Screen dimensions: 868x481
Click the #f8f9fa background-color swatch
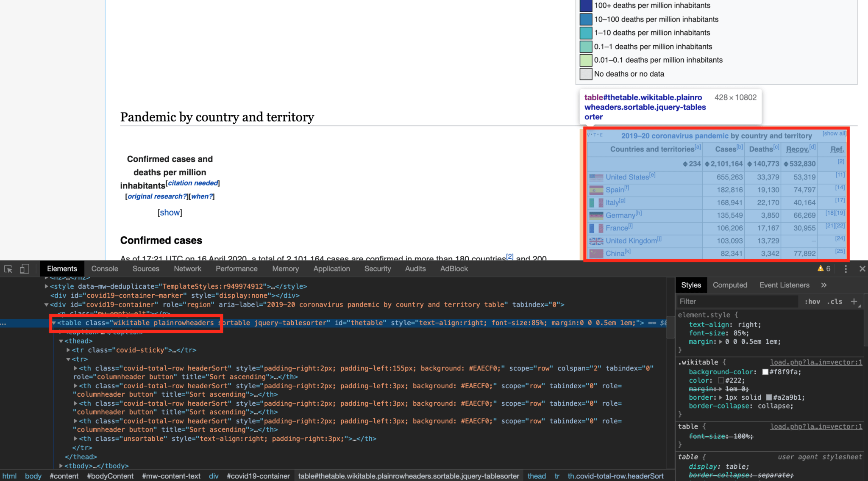coord(765,372)
